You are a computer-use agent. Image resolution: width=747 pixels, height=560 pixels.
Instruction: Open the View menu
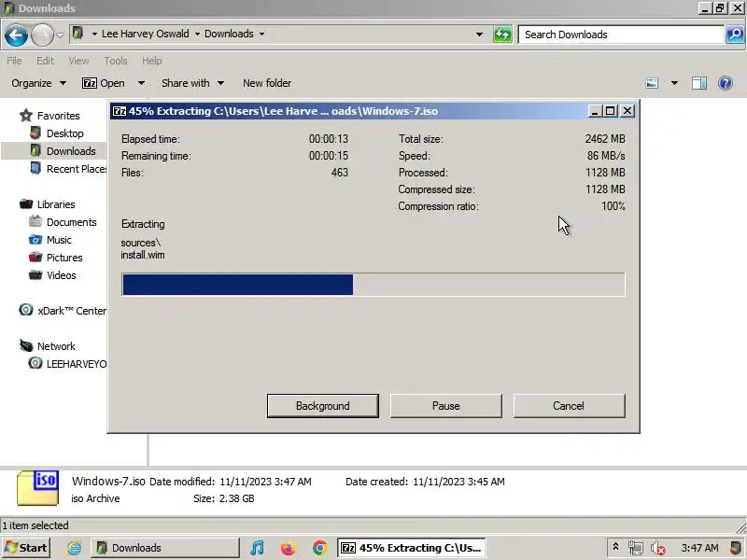click(78, 61)
